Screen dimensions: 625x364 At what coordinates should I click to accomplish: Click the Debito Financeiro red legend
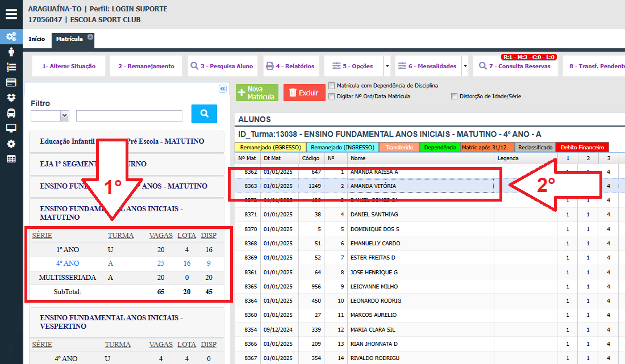point(582,147)
